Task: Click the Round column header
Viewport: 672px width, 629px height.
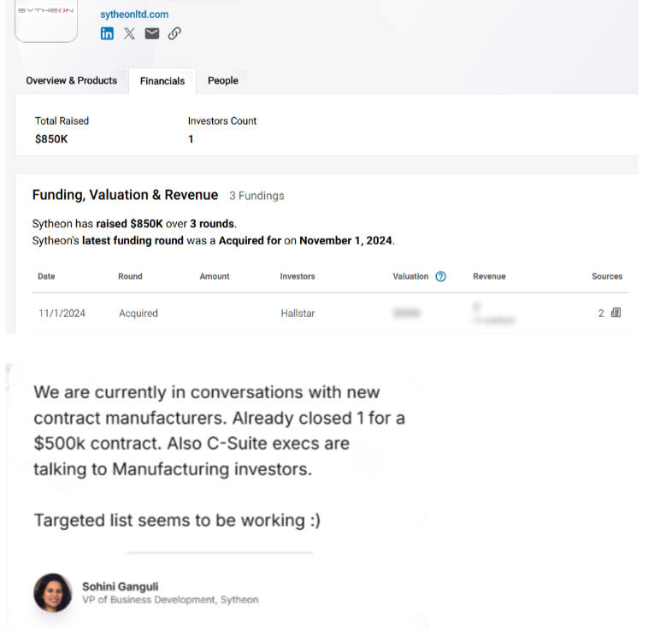Action: pos(130,276)
